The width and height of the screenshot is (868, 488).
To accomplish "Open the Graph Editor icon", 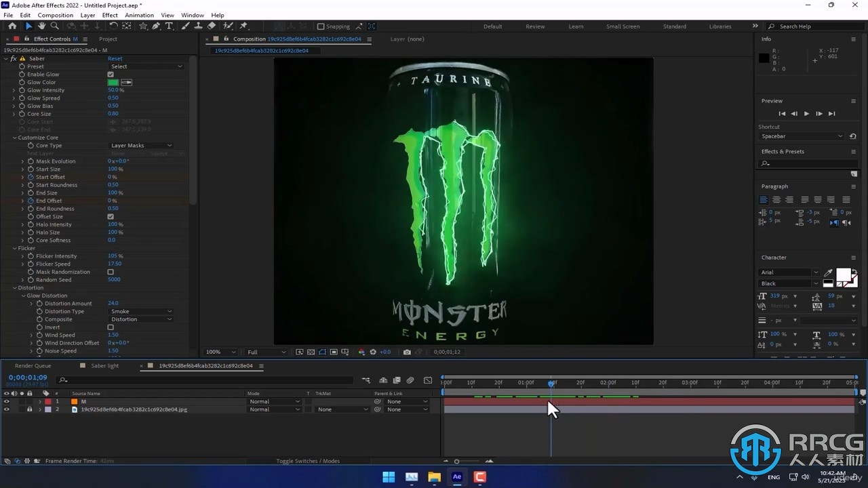I will click(x=428, y=380).
